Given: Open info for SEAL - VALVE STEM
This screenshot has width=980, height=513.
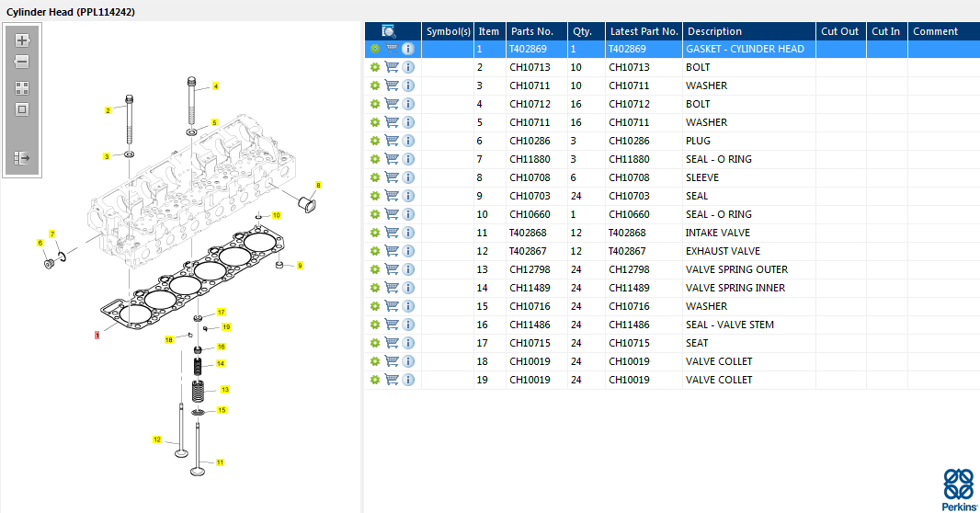Looking at the screenshot, I should point(408,325).
